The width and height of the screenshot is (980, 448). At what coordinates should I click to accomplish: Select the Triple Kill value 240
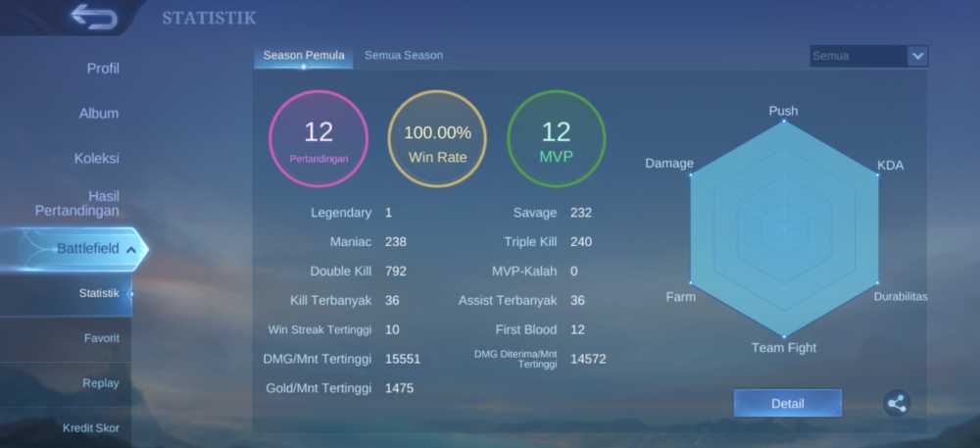[580, 242]
